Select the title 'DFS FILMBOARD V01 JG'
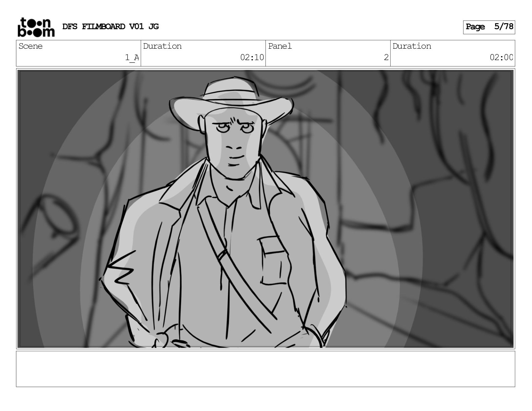Screen dimensions: 532x411 point(110,27)
